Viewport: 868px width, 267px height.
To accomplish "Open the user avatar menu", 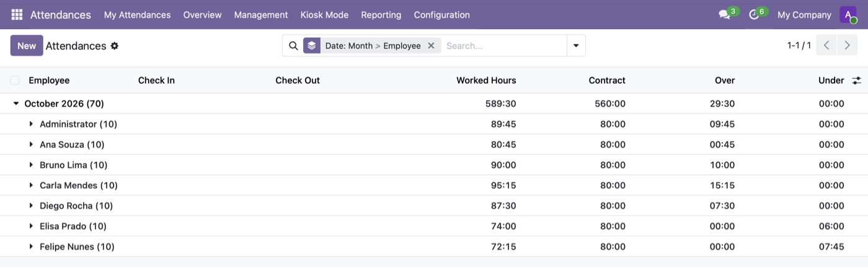I will 848,14.
